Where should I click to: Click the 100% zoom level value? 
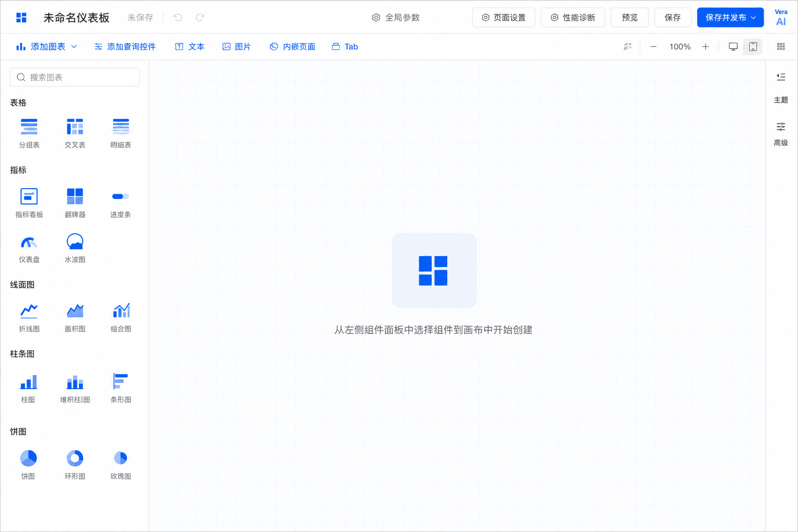click(680, 47)
